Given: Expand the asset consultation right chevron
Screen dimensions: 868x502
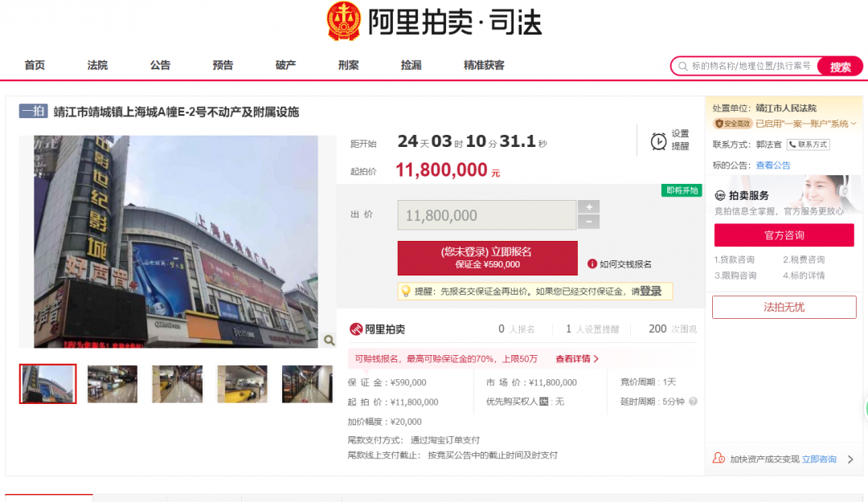Looking at the screenshot, I should [851, 459].
